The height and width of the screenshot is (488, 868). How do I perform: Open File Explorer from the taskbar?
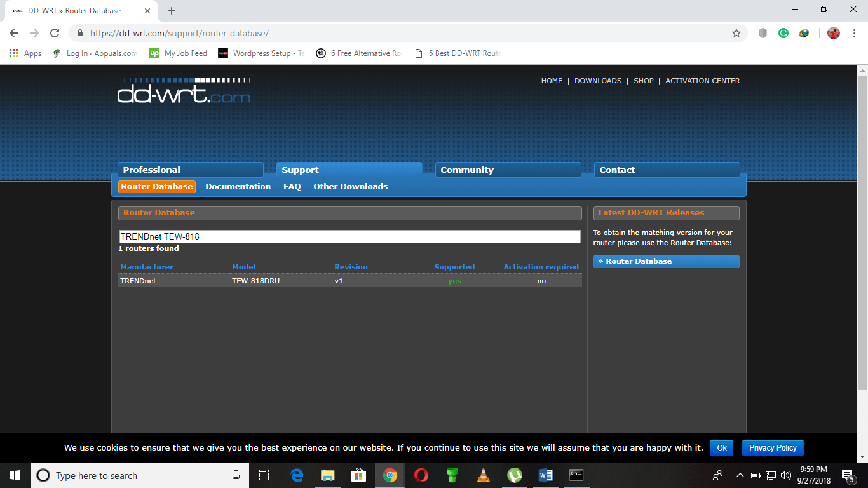(x=327, y=475)
